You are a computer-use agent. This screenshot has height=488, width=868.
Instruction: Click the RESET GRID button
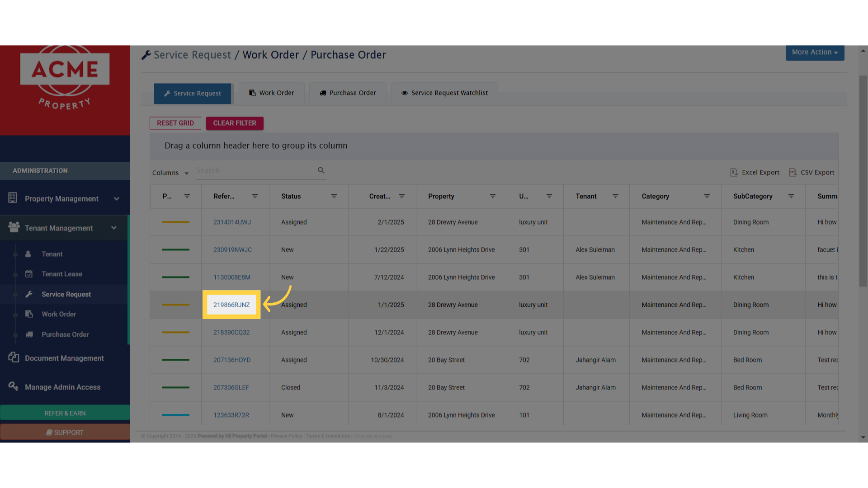click(x=175, y=123)
